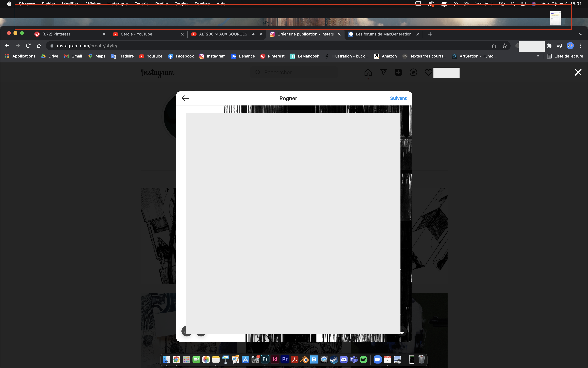
Task: Click the Siri icon in the menu bar
Action: (x=534, y=4)
